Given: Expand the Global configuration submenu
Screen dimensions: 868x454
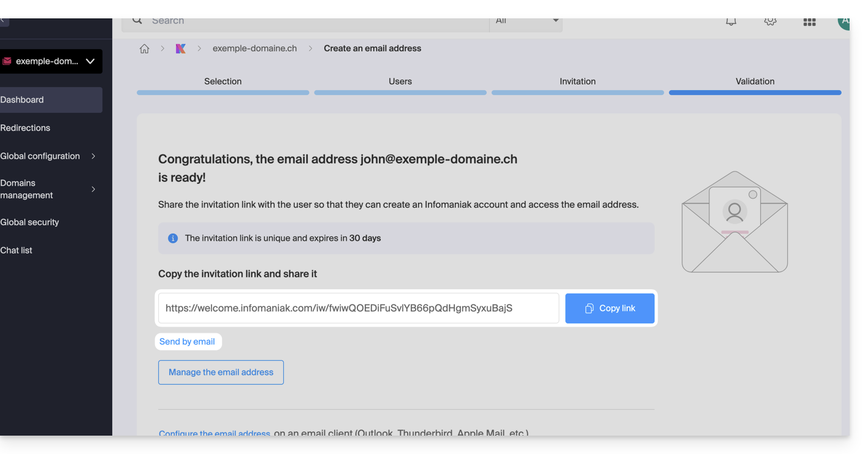Looking at the screenshot, I should (93, 156).
